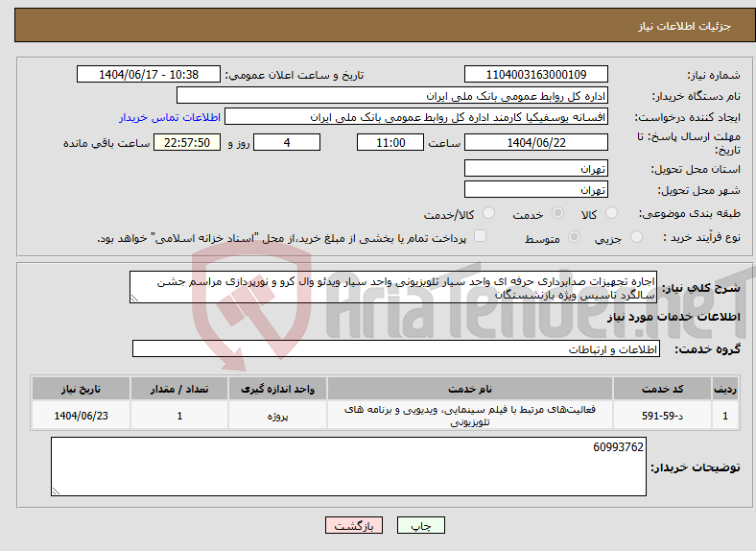This screenshot has height=551, width=756.
Task: Toggle the اسناد خزانه اسلامی payment checkbox
Action: pyautogui.click(x=481, y=235)
